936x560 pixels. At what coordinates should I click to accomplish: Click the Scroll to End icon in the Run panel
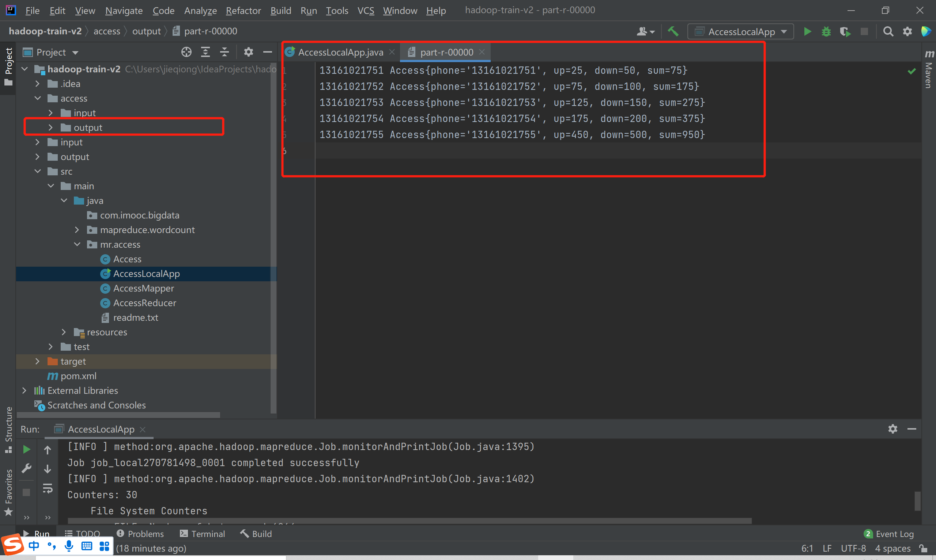click(x=48, y=469)
